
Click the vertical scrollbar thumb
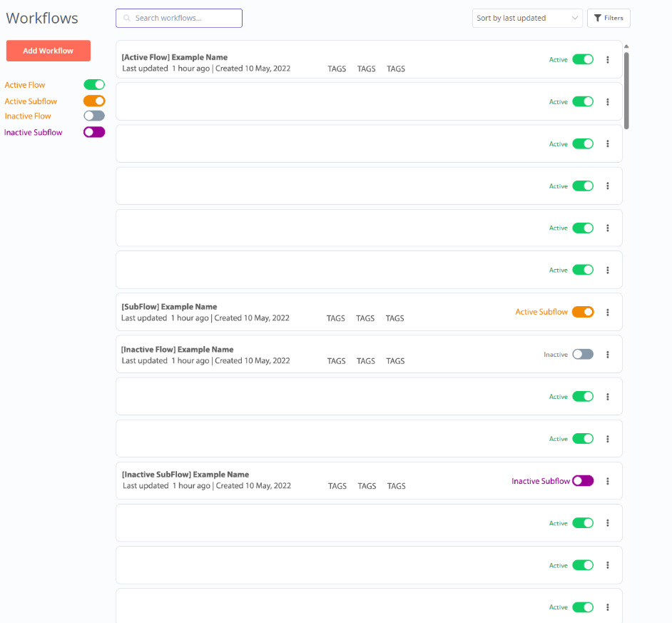click(x=626, y=89)
